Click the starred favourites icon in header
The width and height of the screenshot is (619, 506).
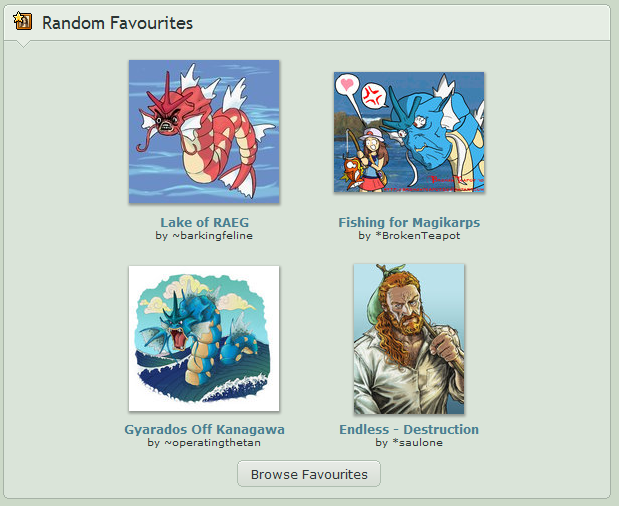22,21
